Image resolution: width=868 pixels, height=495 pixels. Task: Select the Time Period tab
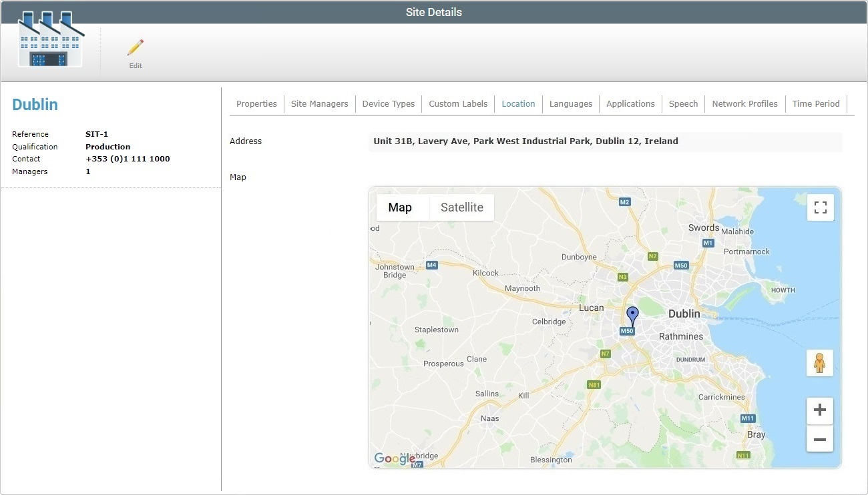pos(816,103)
